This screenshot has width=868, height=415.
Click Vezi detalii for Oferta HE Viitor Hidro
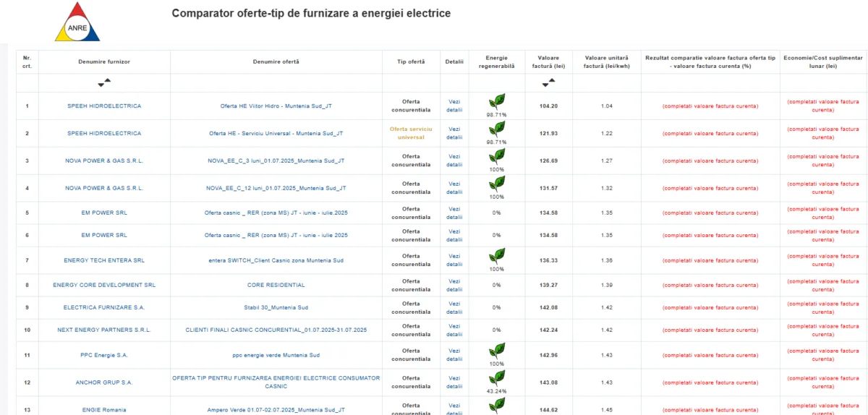(x=454, y=106)
